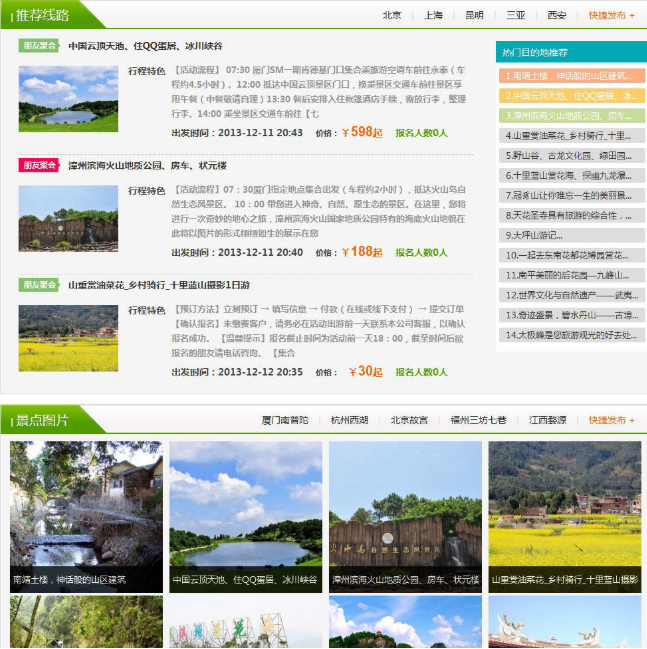Open the 南靖土楼 scenic photo in gallery

86,517
